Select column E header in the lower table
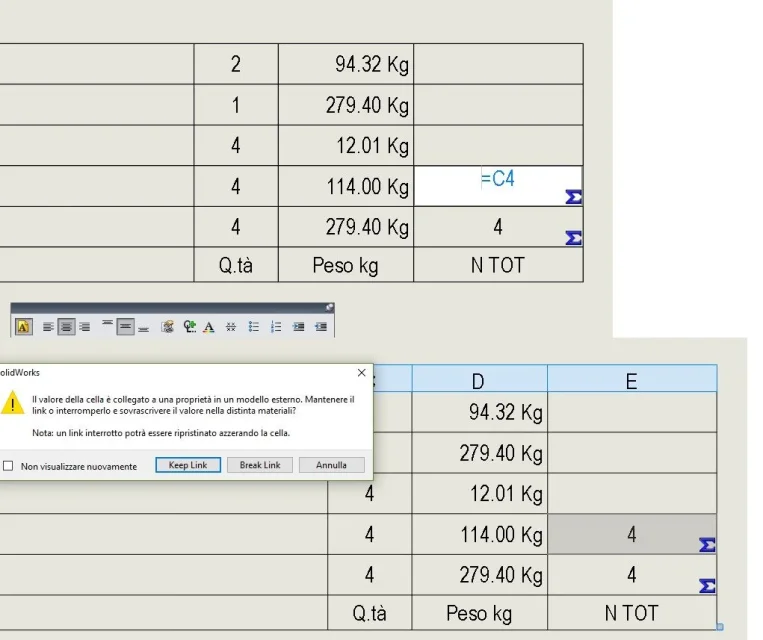This screenshot has height=640, width=763. [632, 379]
